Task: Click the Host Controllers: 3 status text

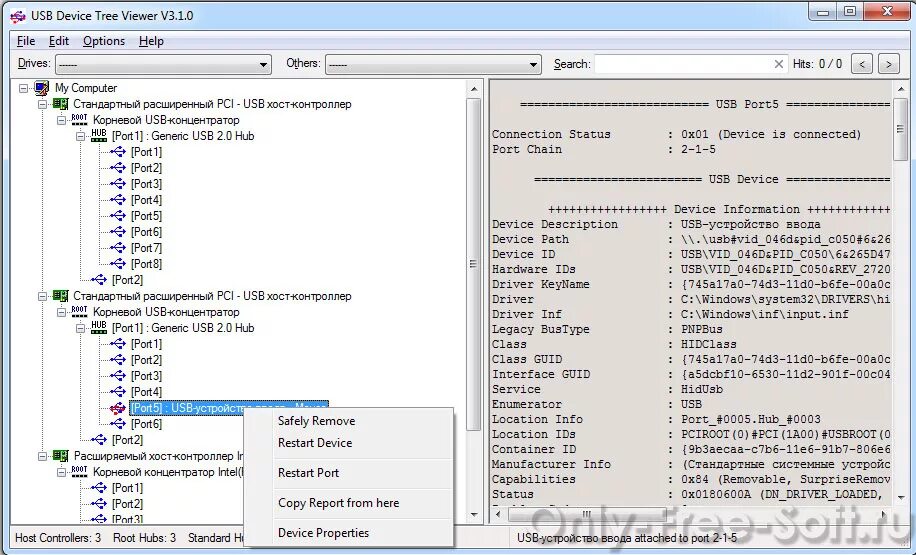Action: tap(58, 537)
